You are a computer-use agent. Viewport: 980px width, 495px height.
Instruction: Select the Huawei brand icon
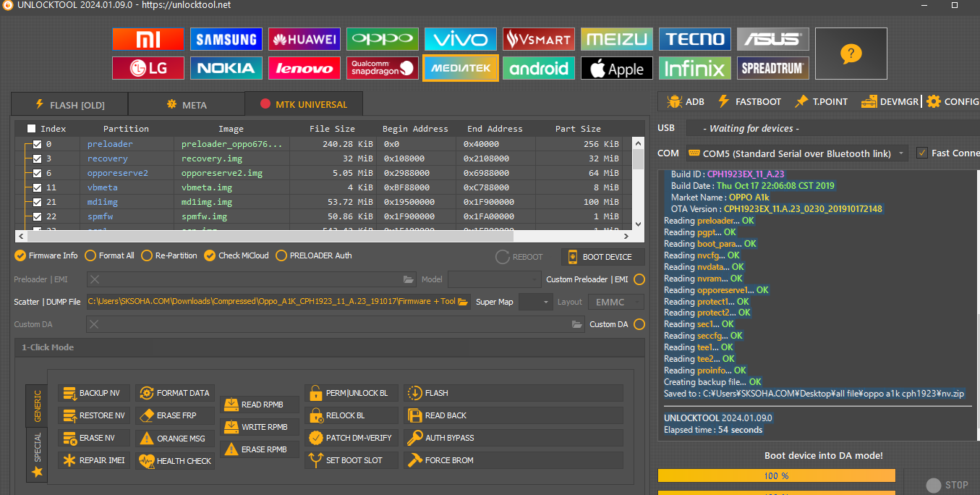click(304, 39)
